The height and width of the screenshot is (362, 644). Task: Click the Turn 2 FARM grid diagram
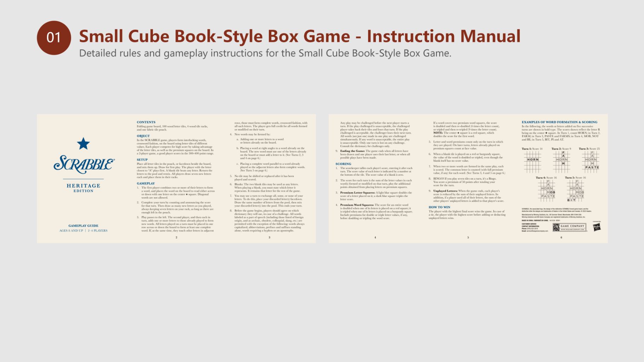tap(562, 161)
